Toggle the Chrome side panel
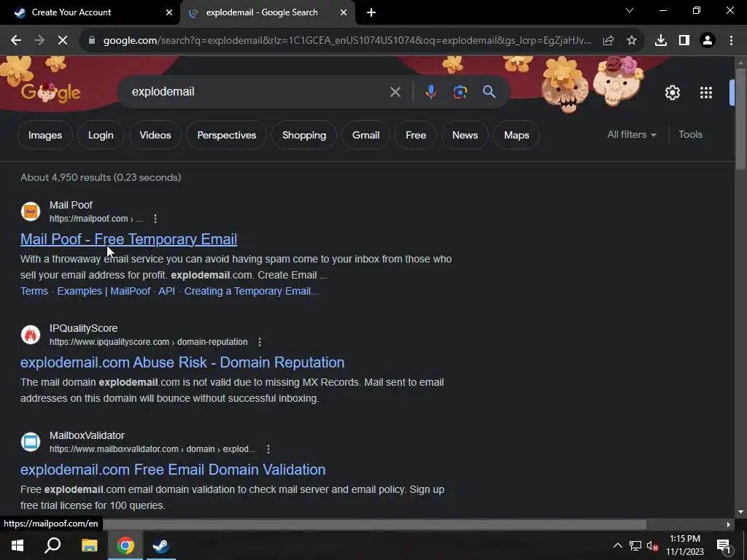 (684, 41)
